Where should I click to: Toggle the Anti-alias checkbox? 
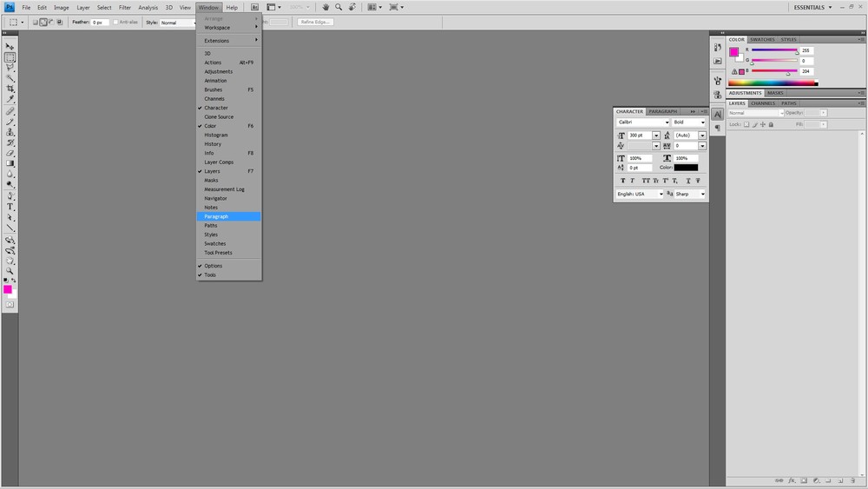click(x=115, y=23)
